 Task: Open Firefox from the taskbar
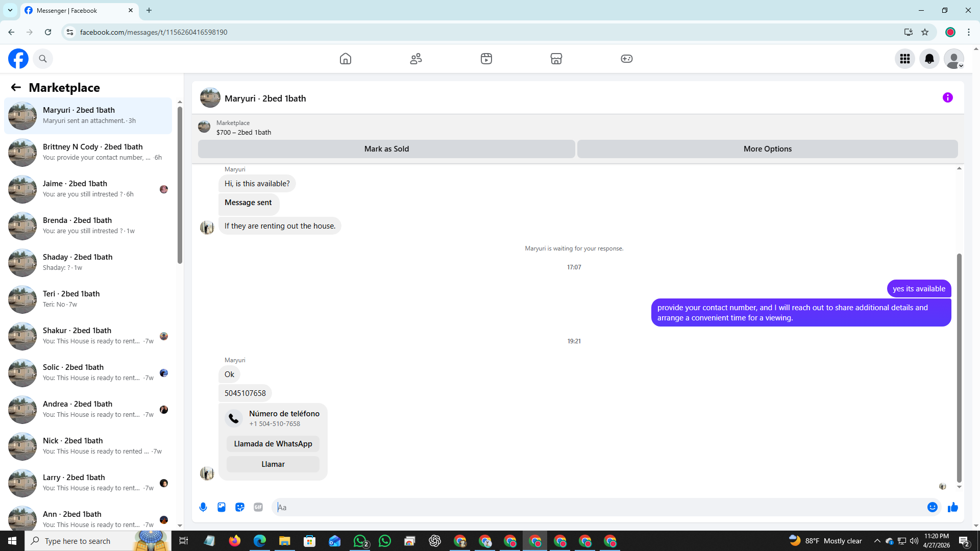[x=235, y=541]
